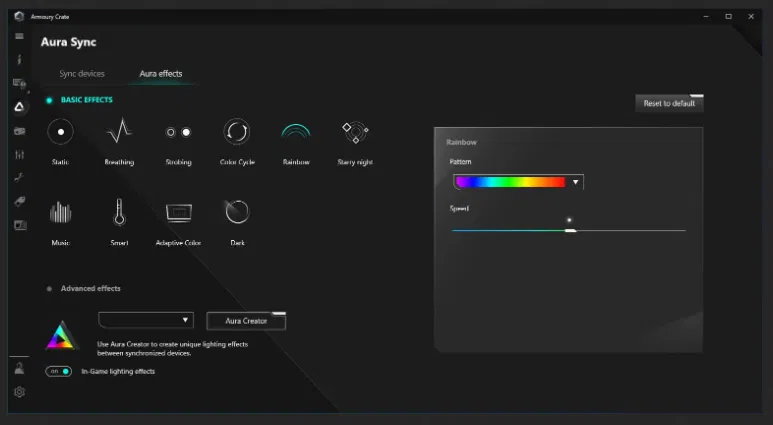
Task: Open the wrench tools icon in sidebar
Action: [x=19, y=177]
